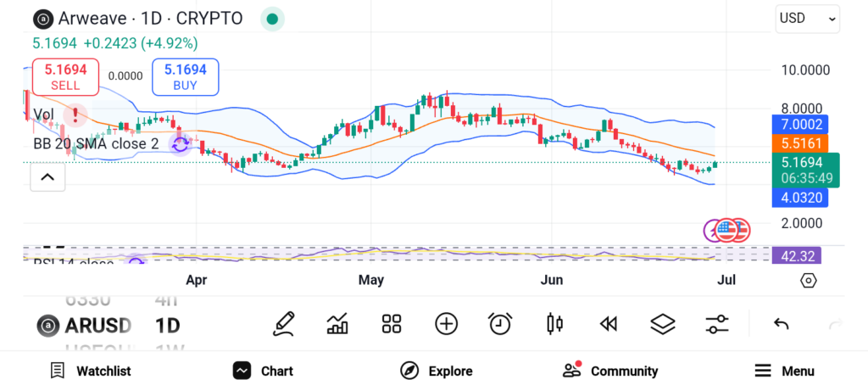Select the BB 20 SMA close 2 legend
This screenshot has width=868, height=391.
pos(96,144)
